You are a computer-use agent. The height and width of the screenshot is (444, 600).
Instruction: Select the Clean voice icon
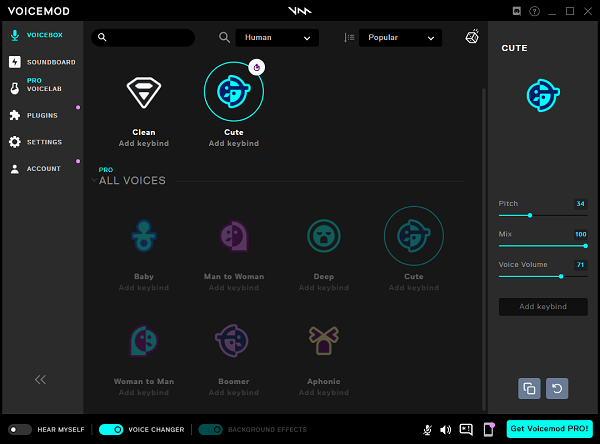(x=143, y=92)
